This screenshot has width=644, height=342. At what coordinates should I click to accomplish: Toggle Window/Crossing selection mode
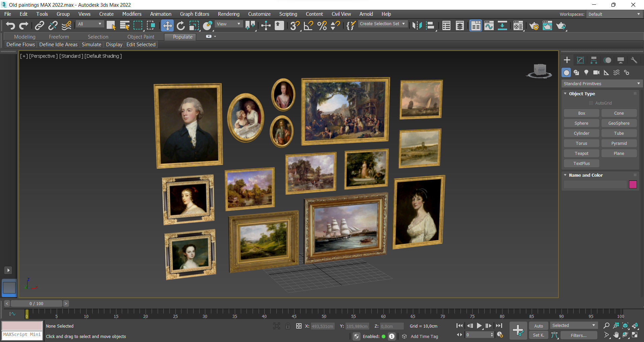tap(151, 25)
